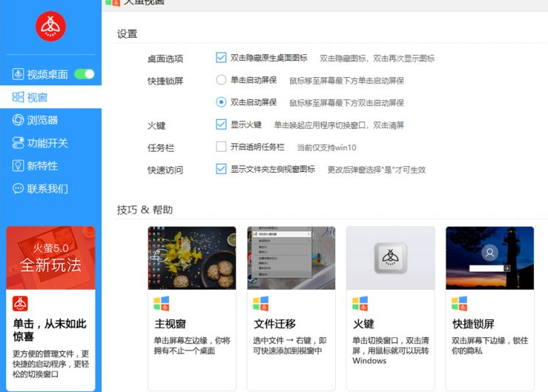Viewport: 548px width, 392px height.
Task: Open the 主视窗 help card thumbnail
Action: pos(192,258)
